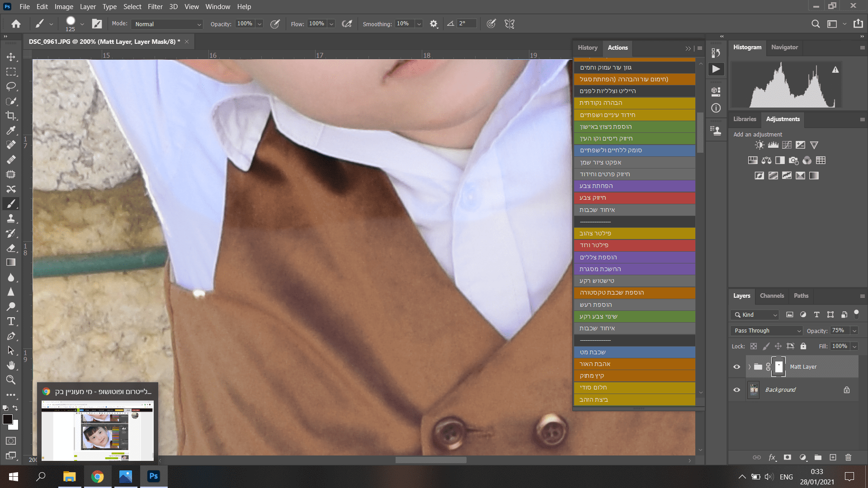Select the Eraser tool

click(11, 248)
